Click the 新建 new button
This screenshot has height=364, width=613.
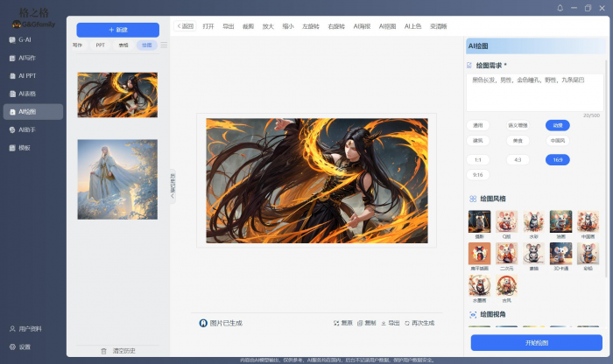click(x=117, y=30)
